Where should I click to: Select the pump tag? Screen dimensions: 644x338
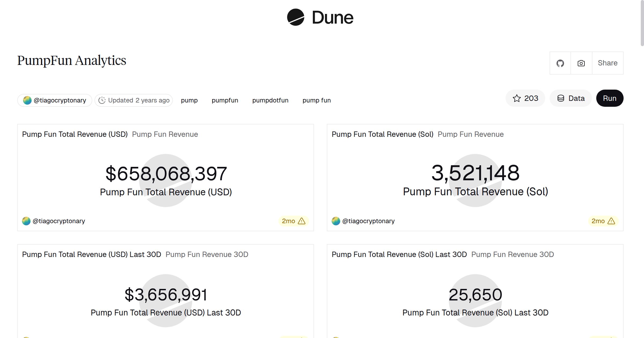[x=189, y=100]
